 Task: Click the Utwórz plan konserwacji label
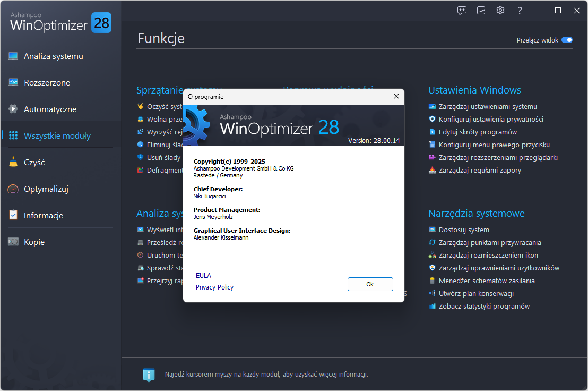(476, 293)
